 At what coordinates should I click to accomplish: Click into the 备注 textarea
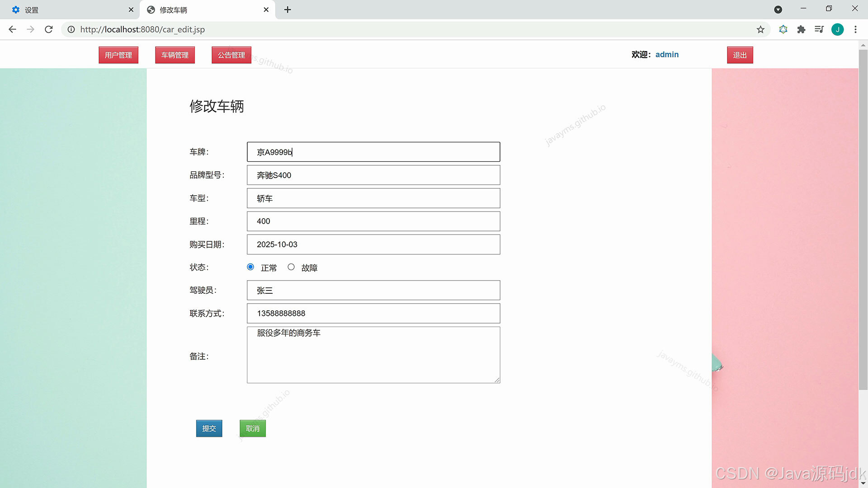[373, 355]
